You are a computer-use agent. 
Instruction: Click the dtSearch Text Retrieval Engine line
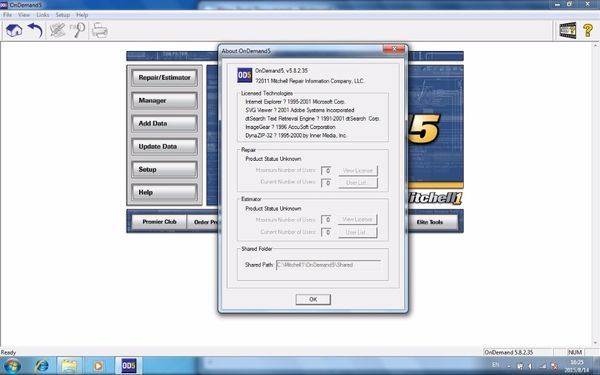click(312, 119)
